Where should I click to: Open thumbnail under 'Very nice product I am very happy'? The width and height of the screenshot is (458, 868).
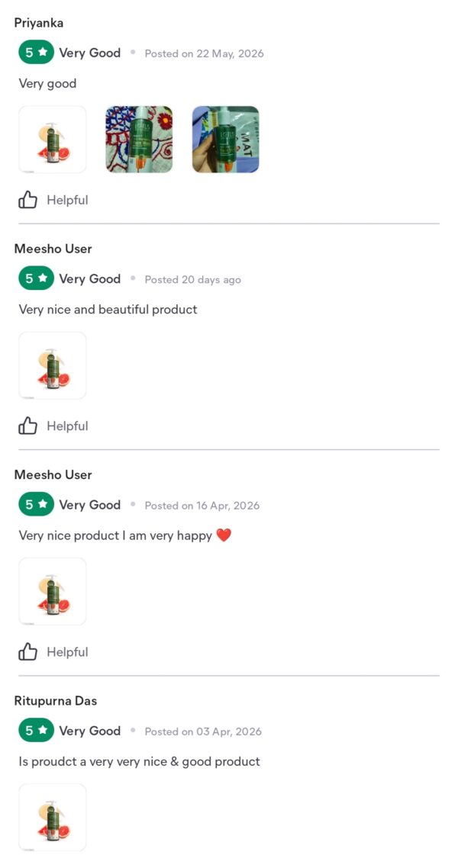53,591
